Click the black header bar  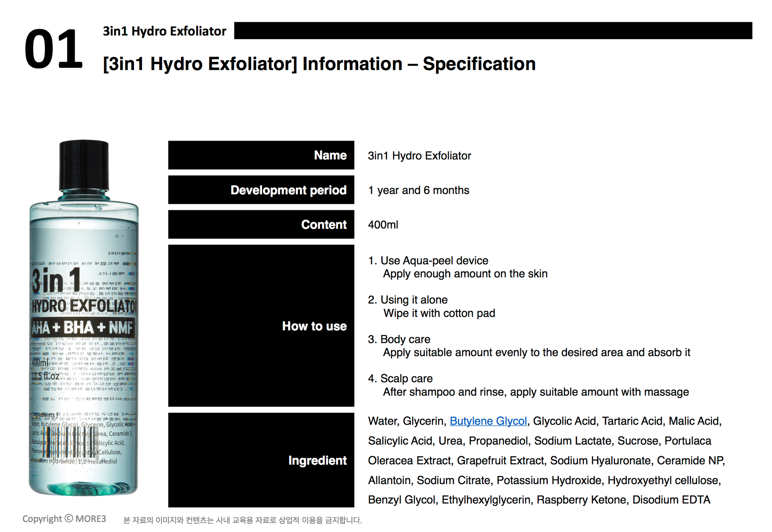pos(493,31)
